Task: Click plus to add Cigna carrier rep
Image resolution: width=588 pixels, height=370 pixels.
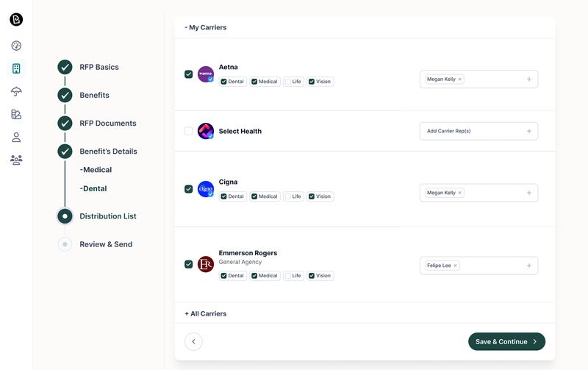Action: [529, 193]
